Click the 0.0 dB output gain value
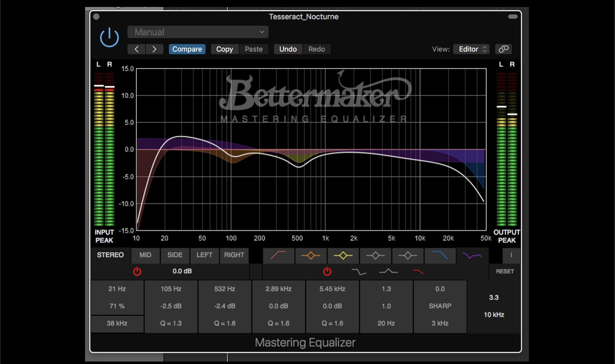Viewport: 615px width, 364px height. [x=182, y=271]
